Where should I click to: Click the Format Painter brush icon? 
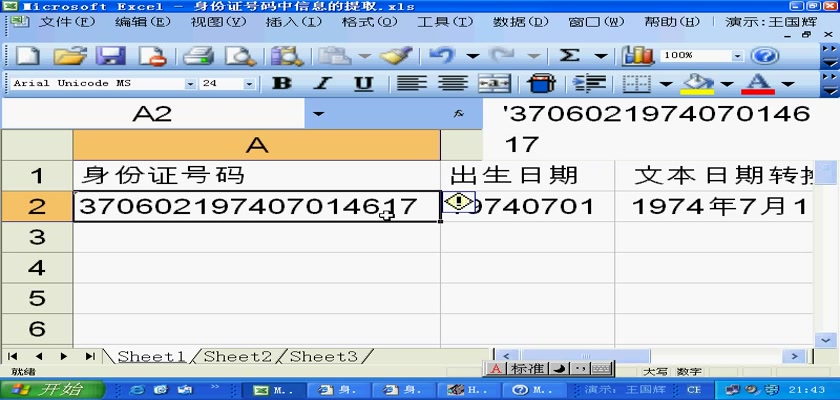tap(395, 56)
